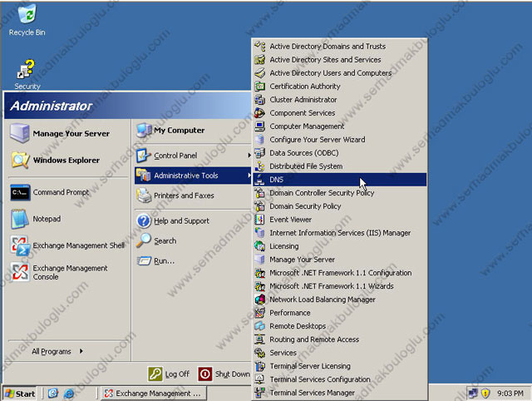Click Internet Explorer quick launch icon
This screenshot has width=532, height=401.
pos(69,394)
